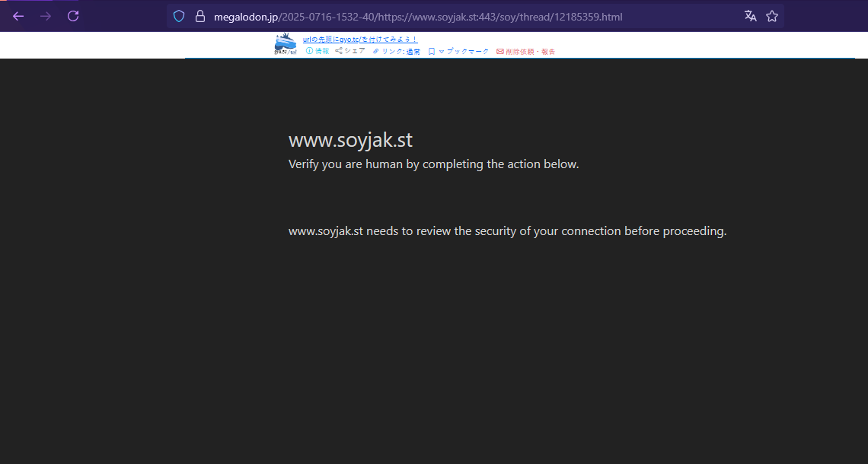
Task: Click 'Verify you are human' text
Action: click(x=433, y=164)
